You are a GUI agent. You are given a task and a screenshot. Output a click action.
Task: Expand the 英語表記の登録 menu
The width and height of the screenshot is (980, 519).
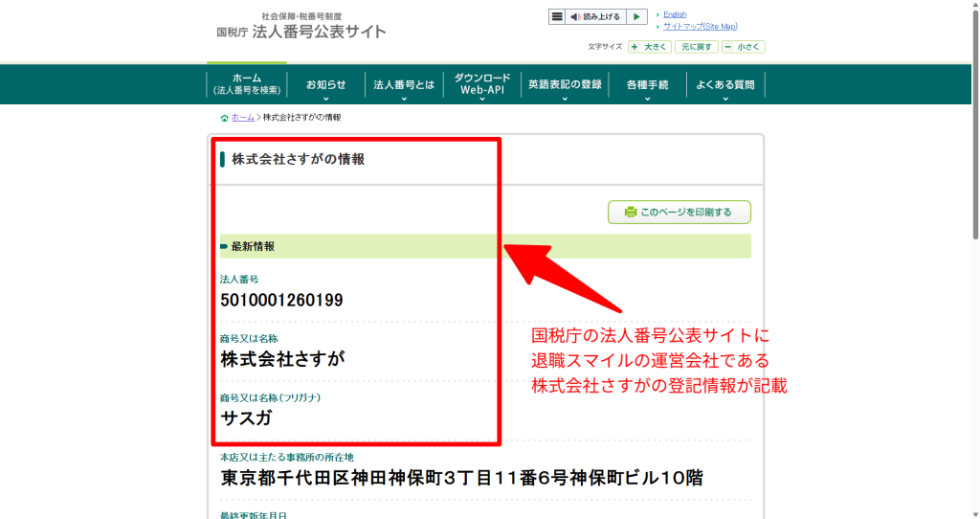tap(565, 85)
